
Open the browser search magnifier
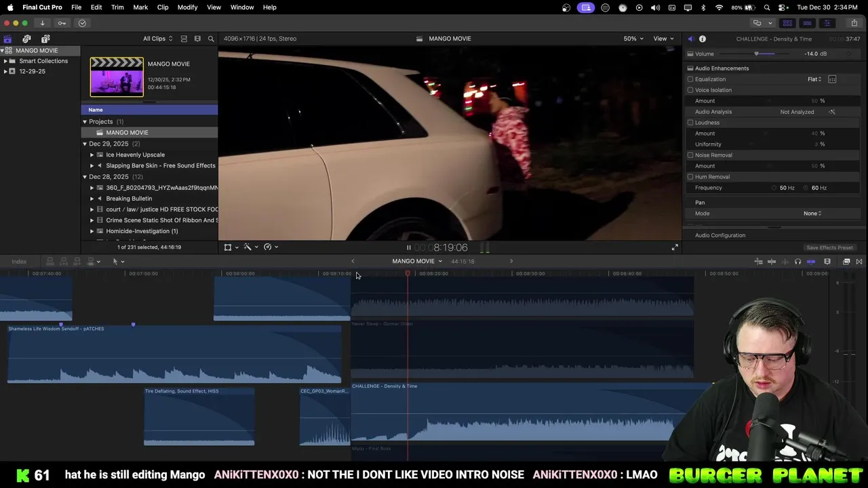click(211, 39)
